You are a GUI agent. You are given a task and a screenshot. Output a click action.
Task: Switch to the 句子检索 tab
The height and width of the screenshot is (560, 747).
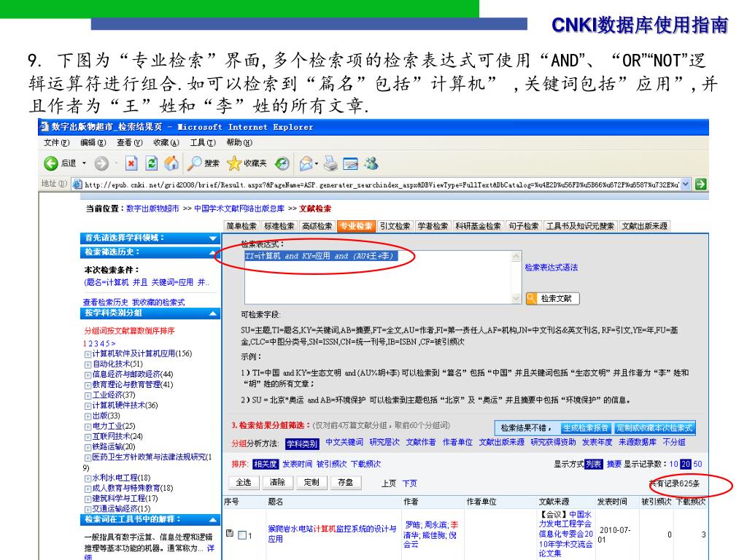tap(524, 226)
